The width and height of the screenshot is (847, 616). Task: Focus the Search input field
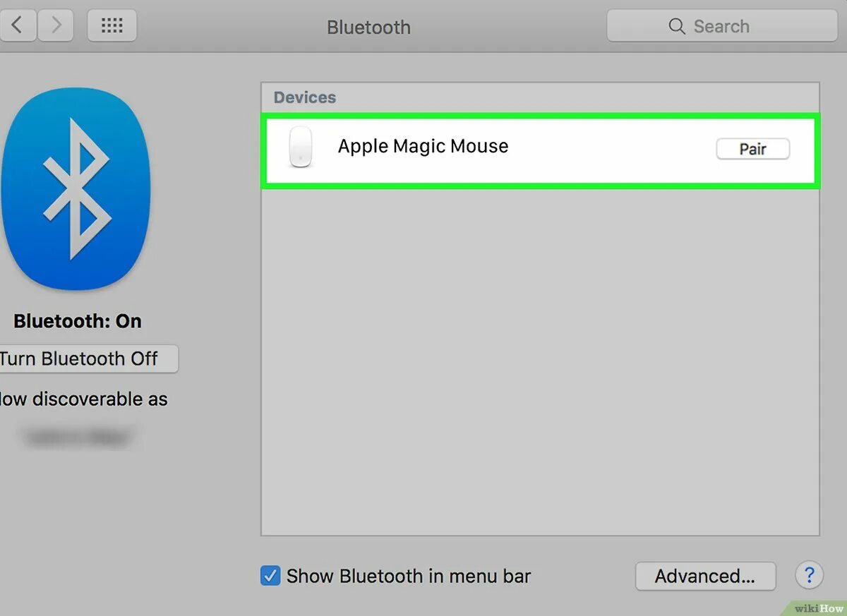click(x=721, y=26)
